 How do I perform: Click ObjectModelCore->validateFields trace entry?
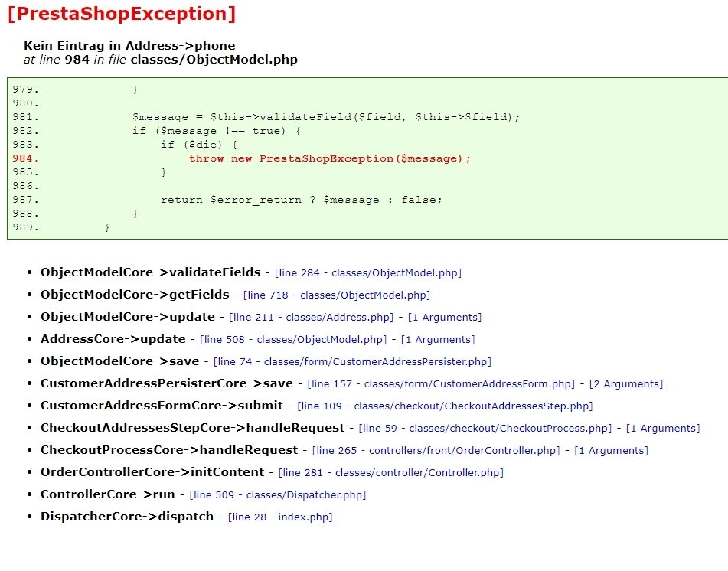coord(151,272)
